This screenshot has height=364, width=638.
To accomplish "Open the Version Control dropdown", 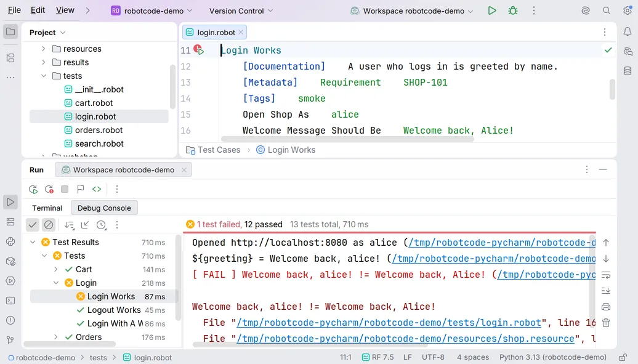I will [241, 11].
